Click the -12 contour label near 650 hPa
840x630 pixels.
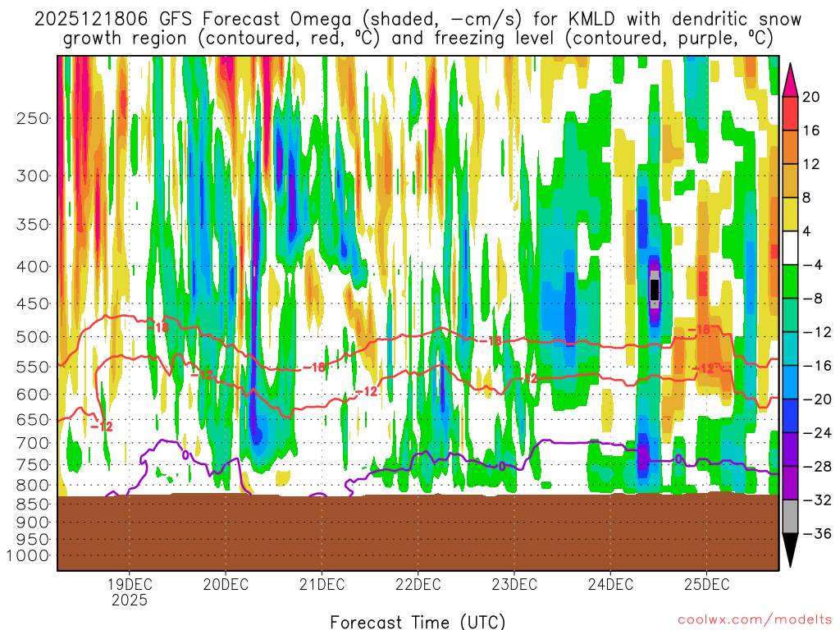102,427
